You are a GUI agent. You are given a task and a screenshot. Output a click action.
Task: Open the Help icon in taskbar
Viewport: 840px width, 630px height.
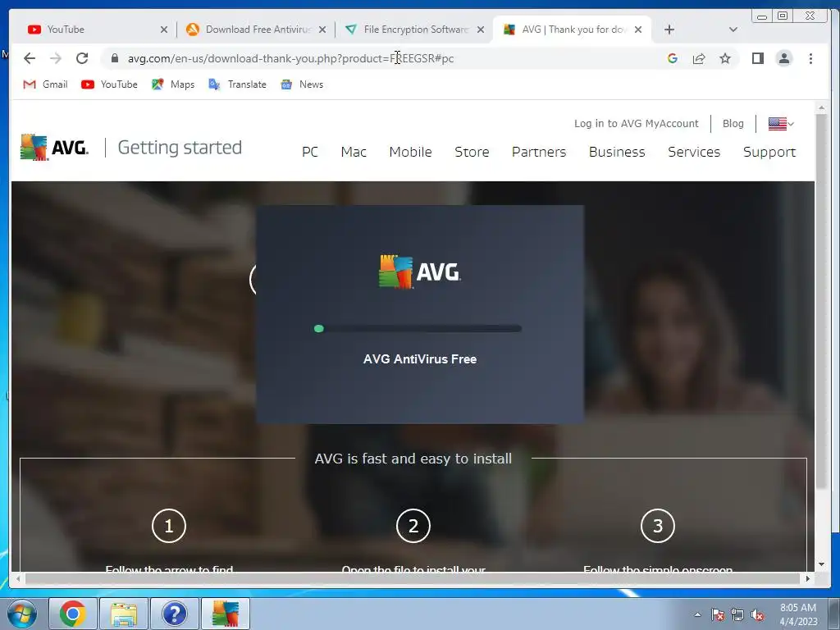pyautogui.click(x=175, y=614)
